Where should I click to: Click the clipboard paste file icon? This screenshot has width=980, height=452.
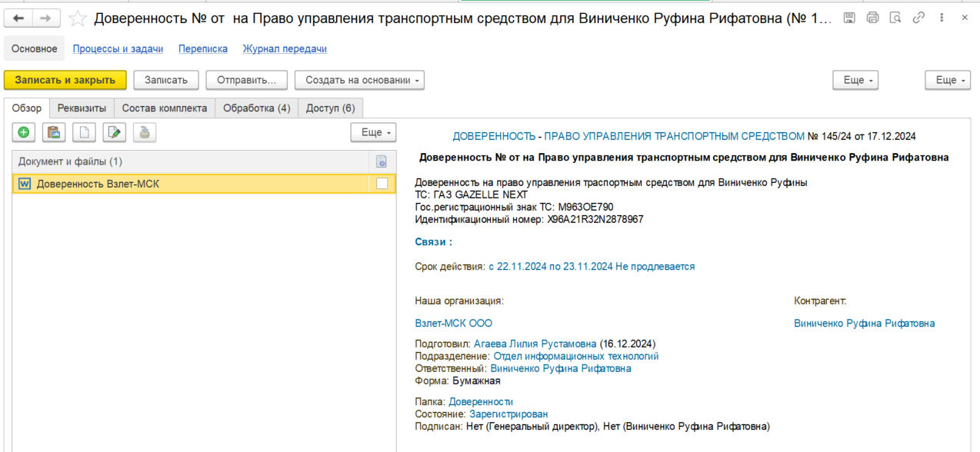click(54, 132)
